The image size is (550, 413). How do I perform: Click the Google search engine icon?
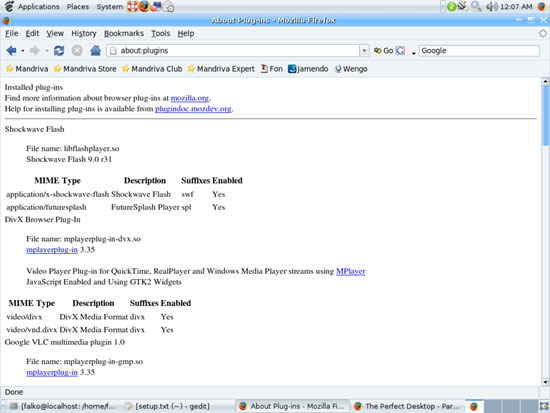400,51
